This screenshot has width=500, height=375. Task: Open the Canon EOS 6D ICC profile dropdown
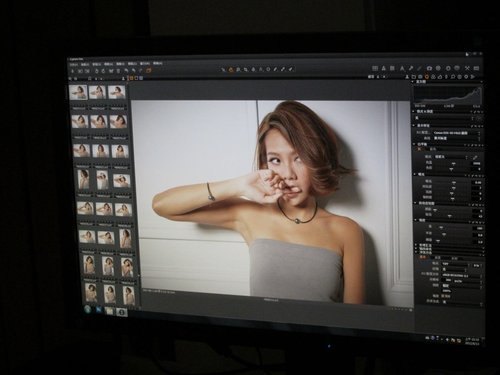point(457,133)
